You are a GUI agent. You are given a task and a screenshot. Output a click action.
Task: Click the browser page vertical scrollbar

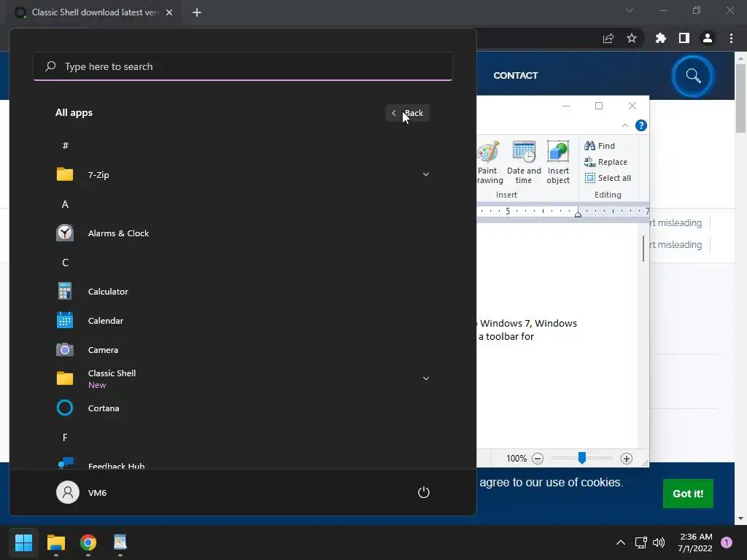tap(740, 98)
